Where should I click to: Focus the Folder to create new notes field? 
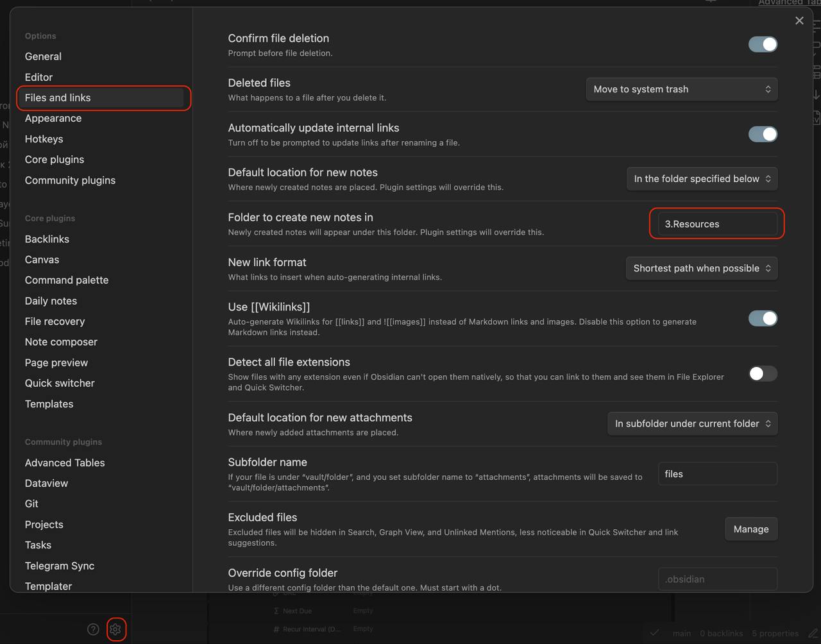click(717, 224)
